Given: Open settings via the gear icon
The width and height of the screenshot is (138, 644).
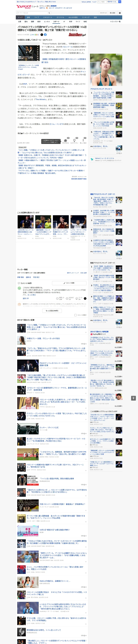Looking at the screenshot, I should click(x=120, y=13).
